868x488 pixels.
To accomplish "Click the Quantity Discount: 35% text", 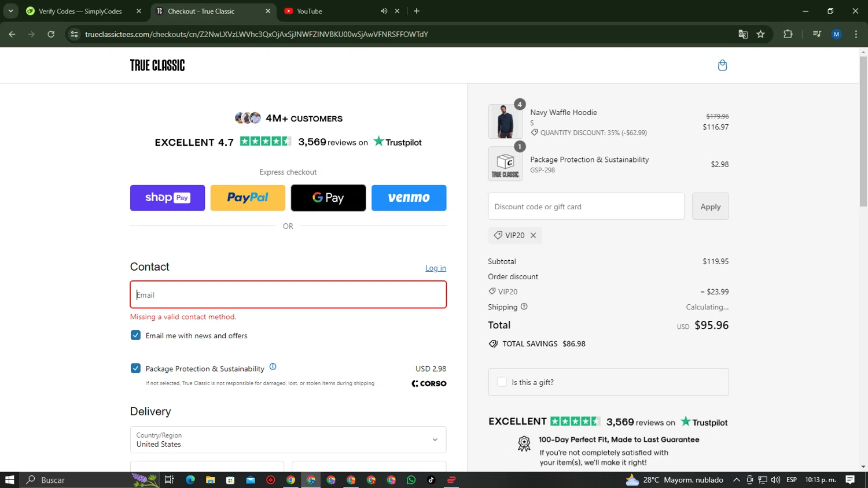I will coord(594,132).
